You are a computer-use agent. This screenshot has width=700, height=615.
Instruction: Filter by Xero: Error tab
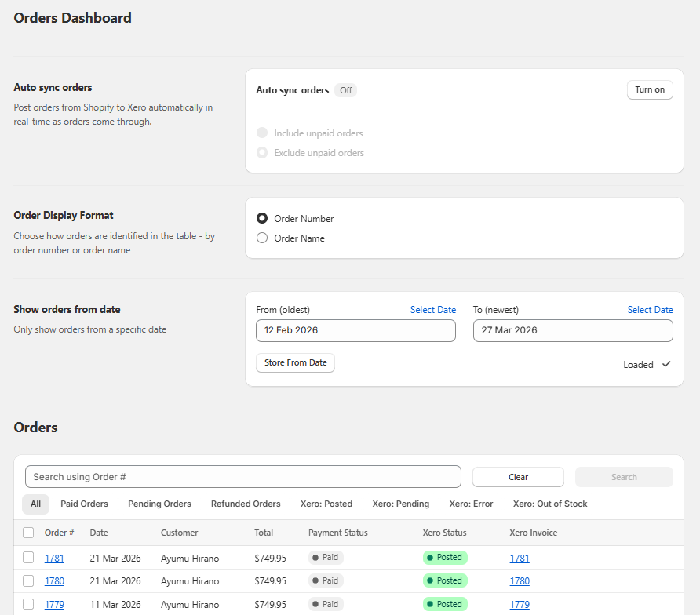click(471, 504)
